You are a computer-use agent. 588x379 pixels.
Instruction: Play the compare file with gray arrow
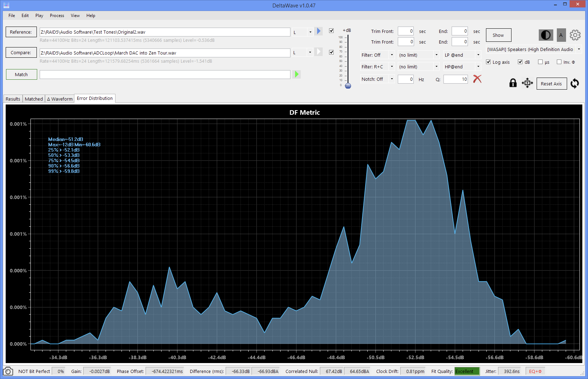pyautogui.click(x=318, y=52)
